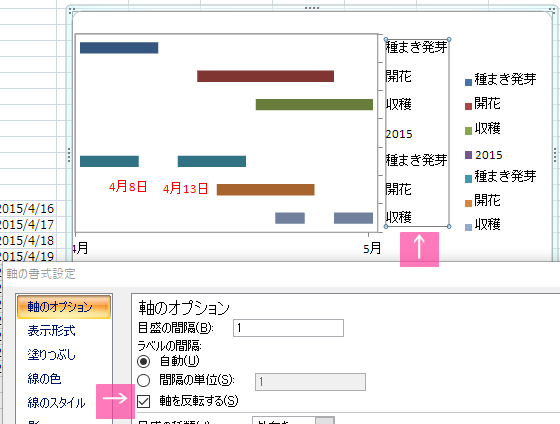Open the 線の色 category
560x424 pixels.
pos(44,378)
